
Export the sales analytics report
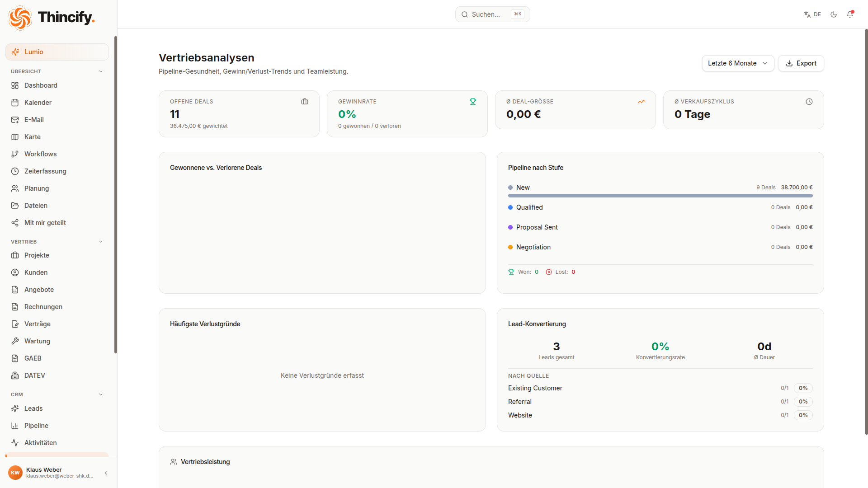coord(801,63)
